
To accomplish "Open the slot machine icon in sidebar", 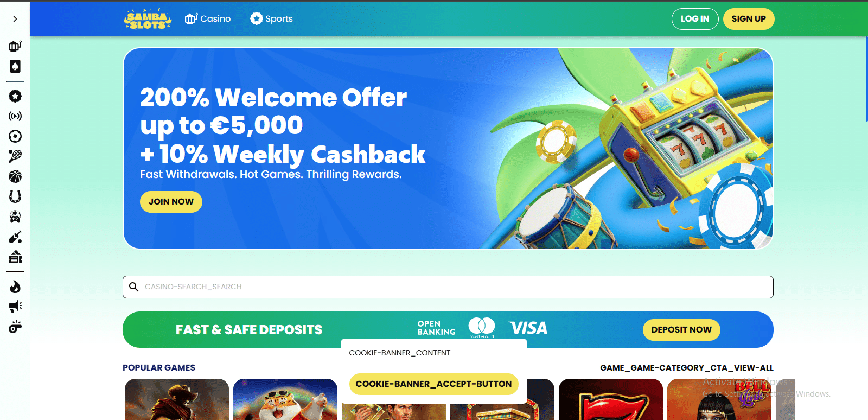I will pos(15,46).
